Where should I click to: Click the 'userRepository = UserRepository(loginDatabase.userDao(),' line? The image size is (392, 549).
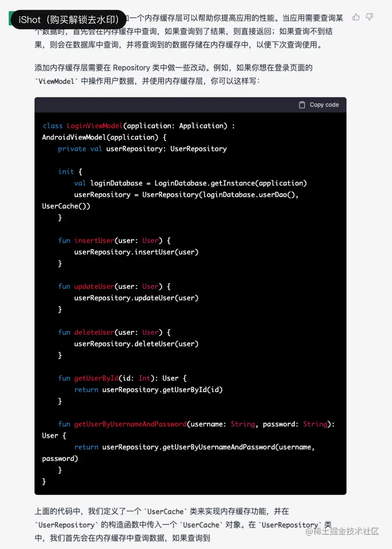(186, 195)
